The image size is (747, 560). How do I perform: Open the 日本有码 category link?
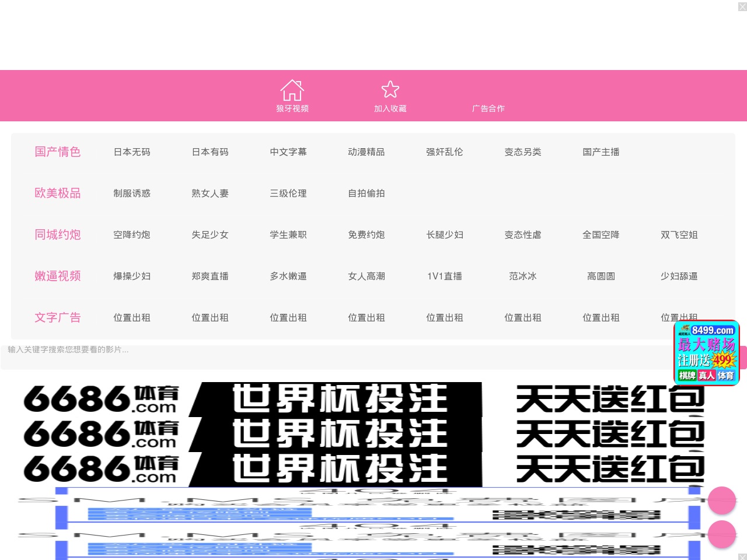click(x=210, y=152)
